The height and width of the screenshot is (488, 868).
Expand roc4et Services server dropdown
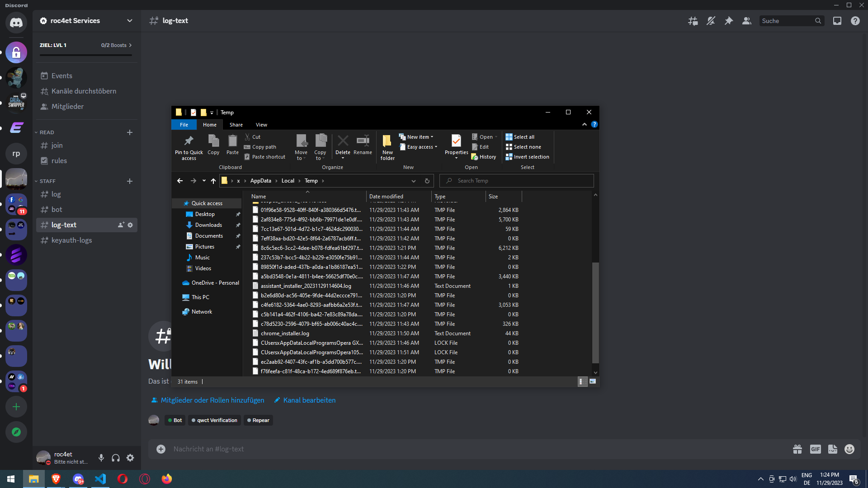[x=130, y=21]
